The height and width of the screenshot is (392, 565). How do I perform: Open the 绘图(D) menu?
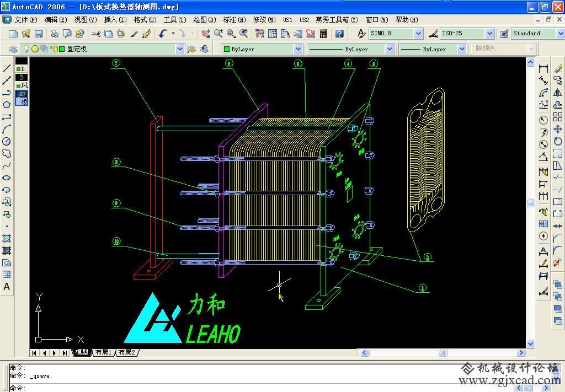(x=204, y=20)
